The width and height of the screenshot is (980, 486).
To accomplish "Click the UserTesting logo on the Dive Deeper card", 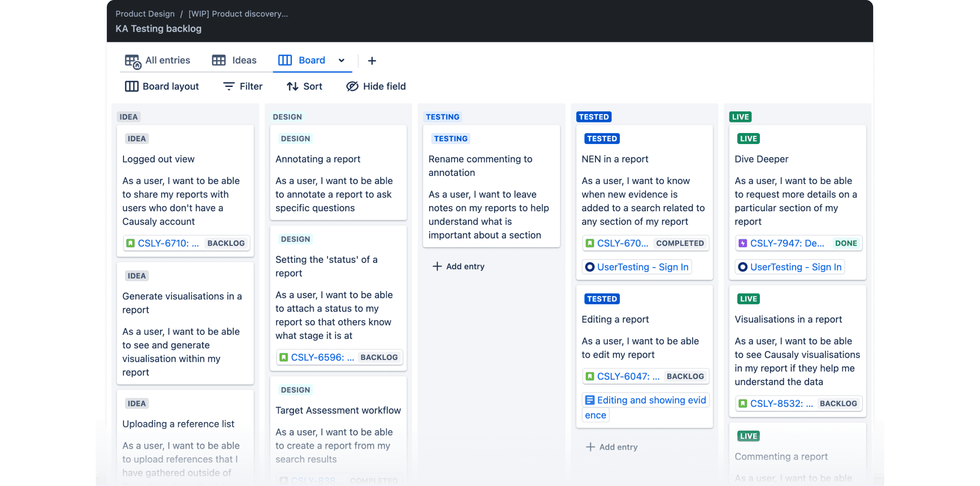I will pos(742,266).
